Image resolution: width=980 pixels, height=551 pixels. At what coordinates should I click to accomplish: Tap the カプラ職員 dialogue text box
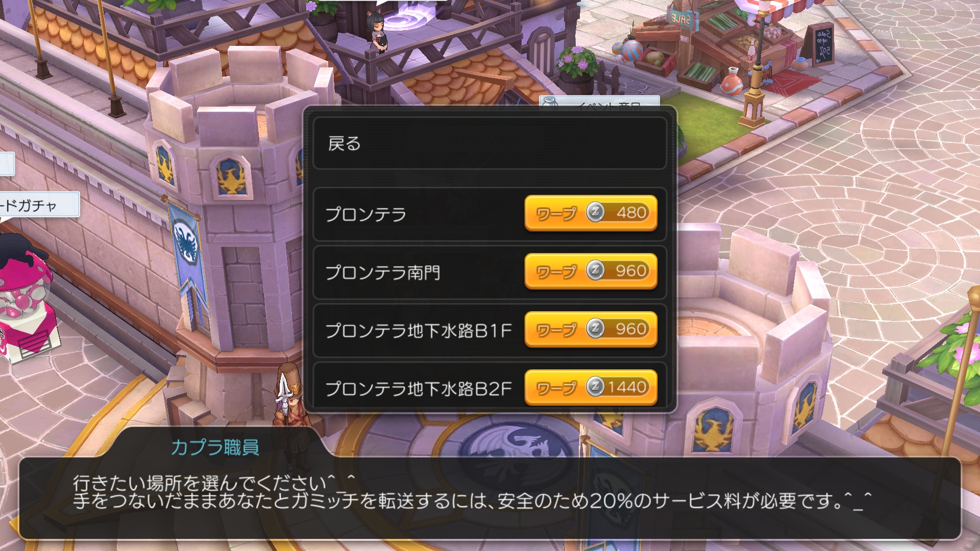click(490, 498)
